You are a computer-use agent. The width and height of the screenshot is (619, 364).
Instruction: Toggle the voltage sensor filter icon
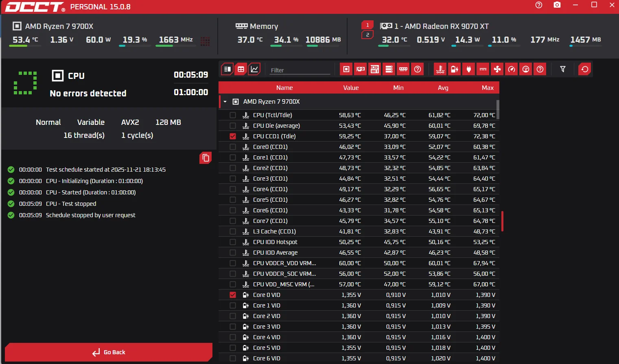click(x=455, y=69)
